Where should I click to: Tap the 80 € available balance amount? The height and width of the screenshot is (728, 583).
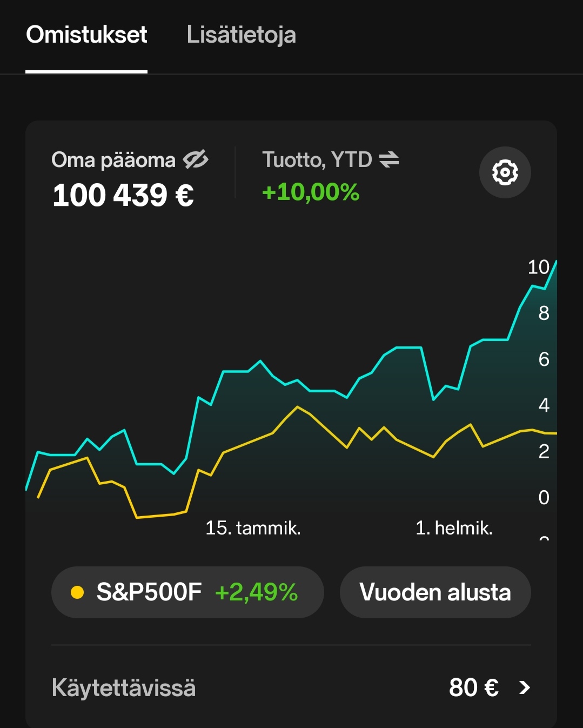(473, 688)
